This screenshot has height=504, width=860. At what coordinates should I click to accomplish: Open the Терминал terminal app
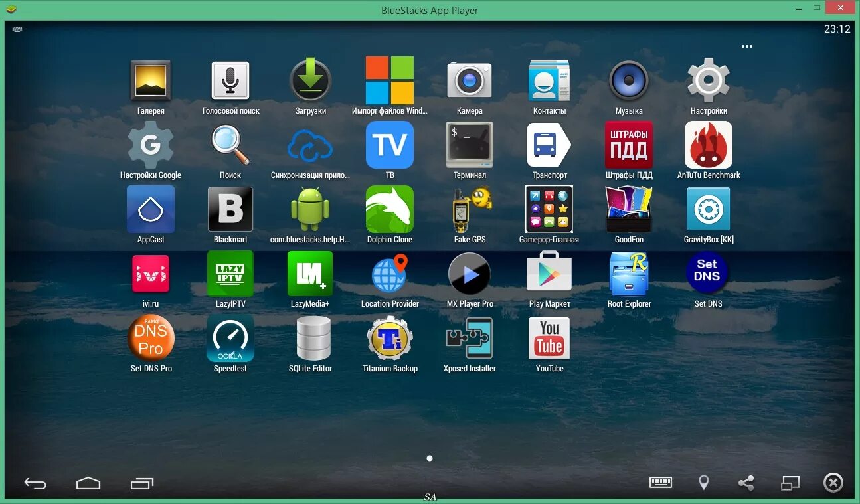(470, 145)
